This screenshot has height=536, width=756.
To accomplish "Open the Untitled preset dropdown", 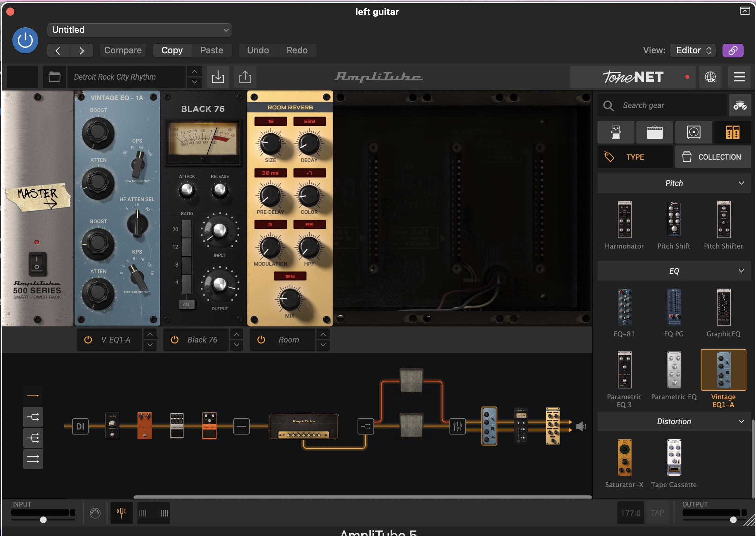I will (x=140, y=30).
